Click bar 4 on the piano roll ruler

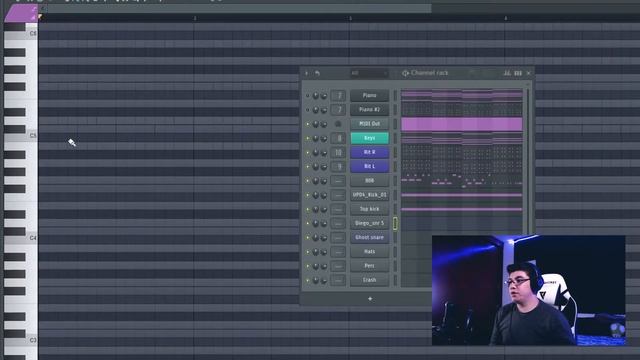click(506, 18)
